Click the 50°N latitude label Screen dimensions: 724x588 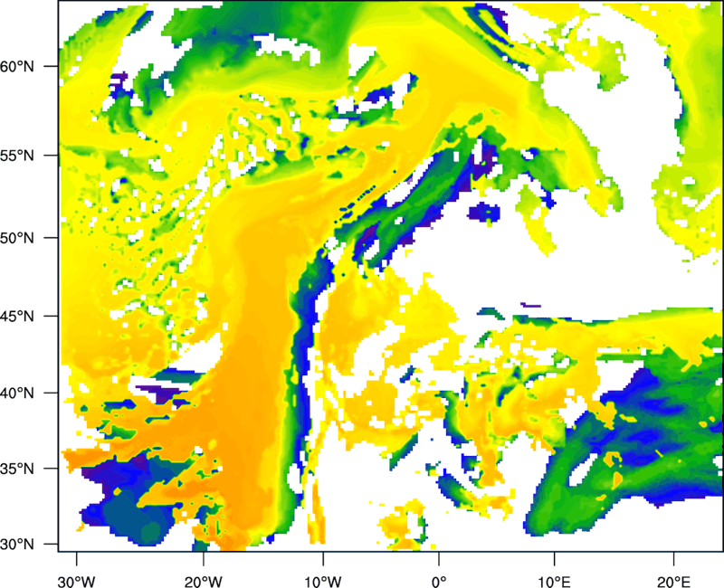[x=17, y=238]
